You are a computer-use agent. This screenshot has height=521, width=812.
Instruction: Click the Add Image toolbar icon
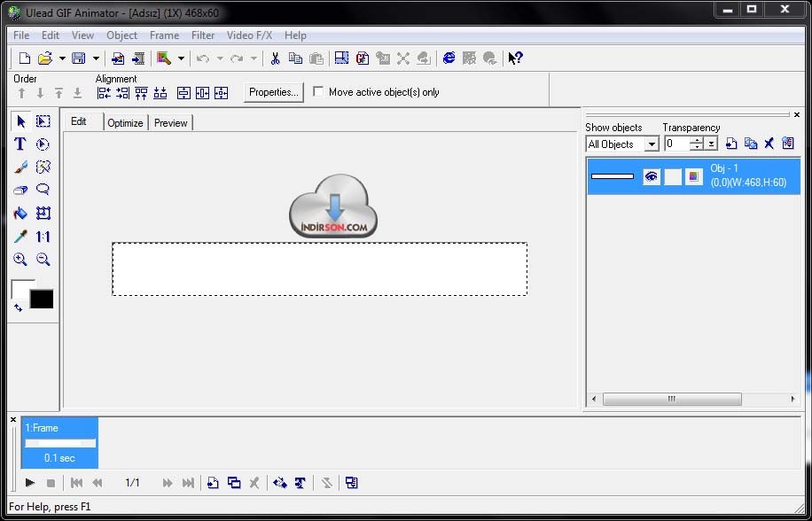(x=118, y=58)
